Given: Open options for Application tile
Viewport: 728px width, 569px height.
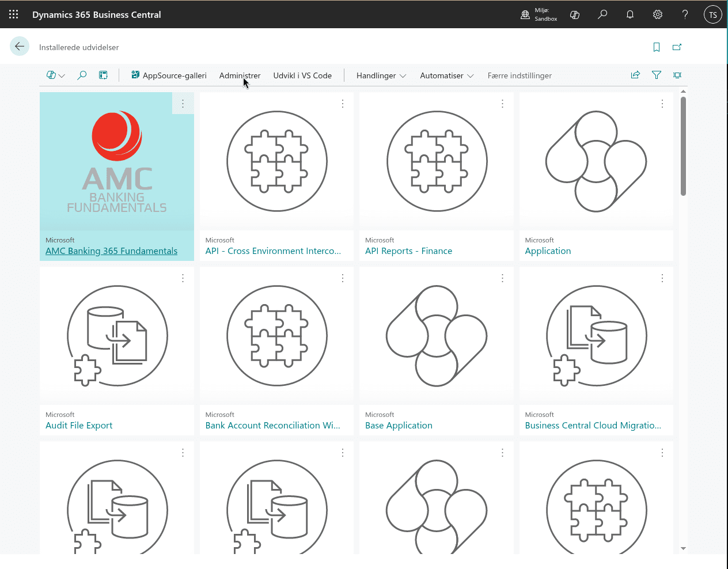Looking at the screenshot, I should pos(662,104).
